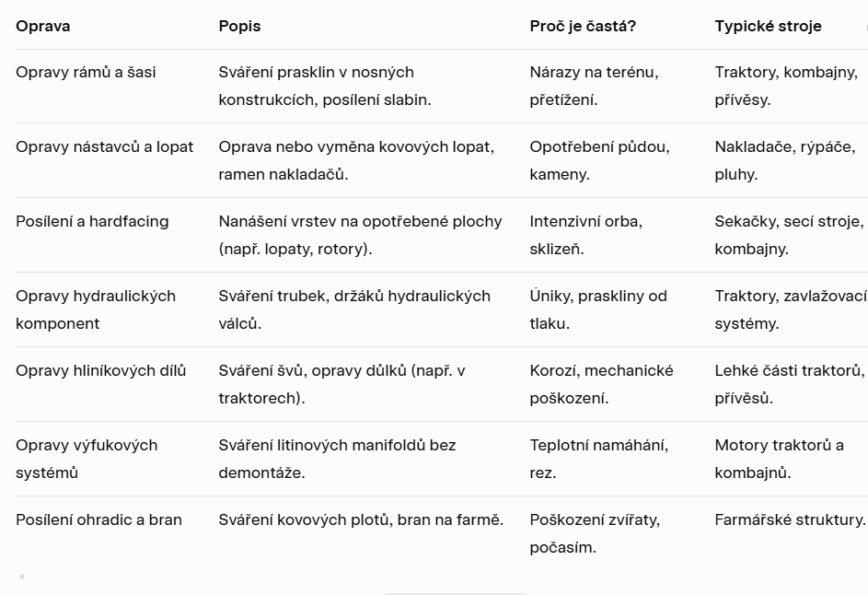The height and width of the screenshot is (595, 868).
Task: Click the "Oprava" column header
Action: 43,26
